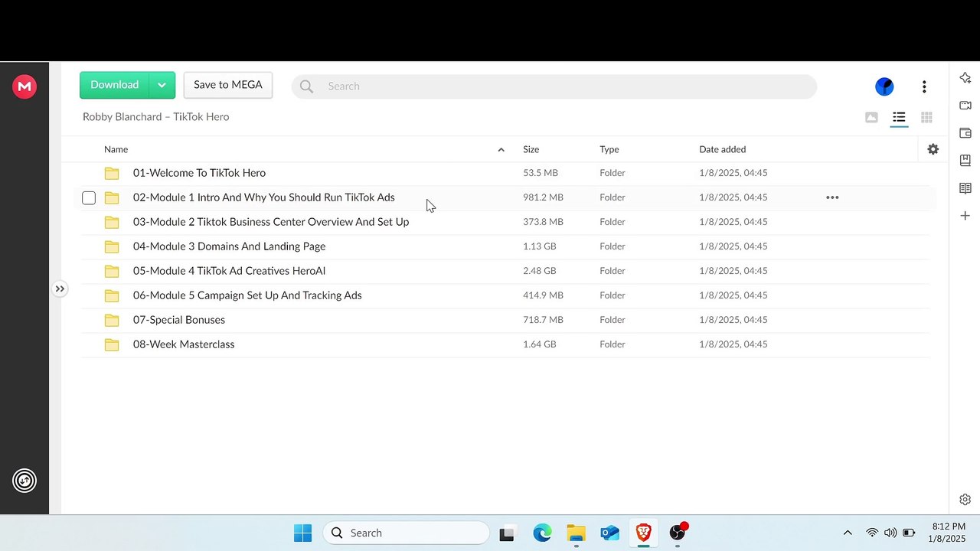Switch to Brave browser in taskbar
Screen dimensions: 980x551
point(643,533)
